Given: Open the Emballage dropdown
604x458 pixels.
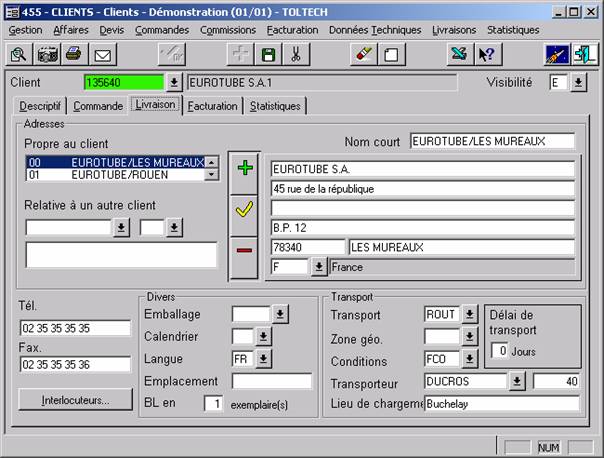Looking at the screenshot, I should [280, 314].
